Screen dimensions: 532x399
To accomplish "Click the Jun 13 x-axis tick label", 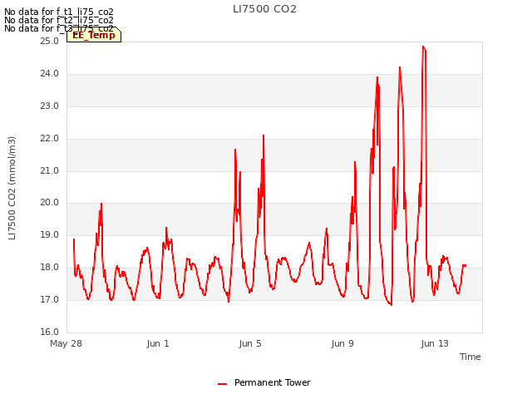I will pyautogui.click(x=435, y=343).
